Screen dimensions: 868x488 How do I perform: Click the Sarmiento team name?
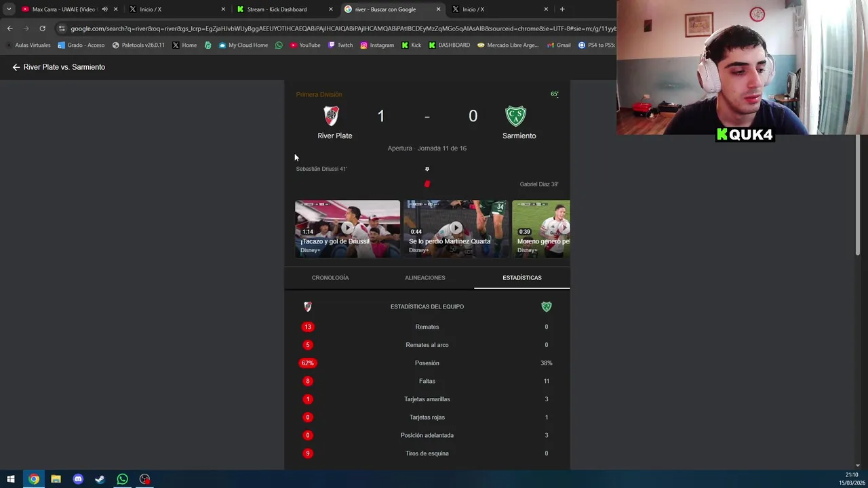519,136
